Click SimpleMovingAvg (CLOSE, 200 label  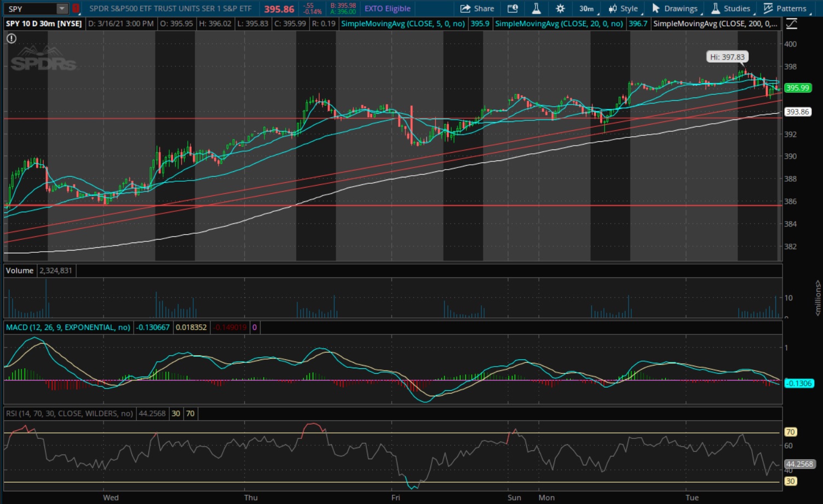(715, 24)
